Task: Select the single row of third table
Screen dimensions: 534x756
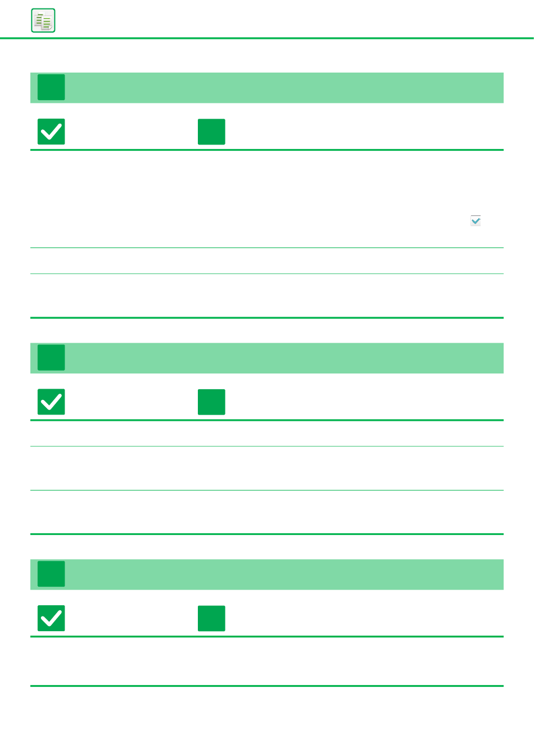Action: pos(267,661)
